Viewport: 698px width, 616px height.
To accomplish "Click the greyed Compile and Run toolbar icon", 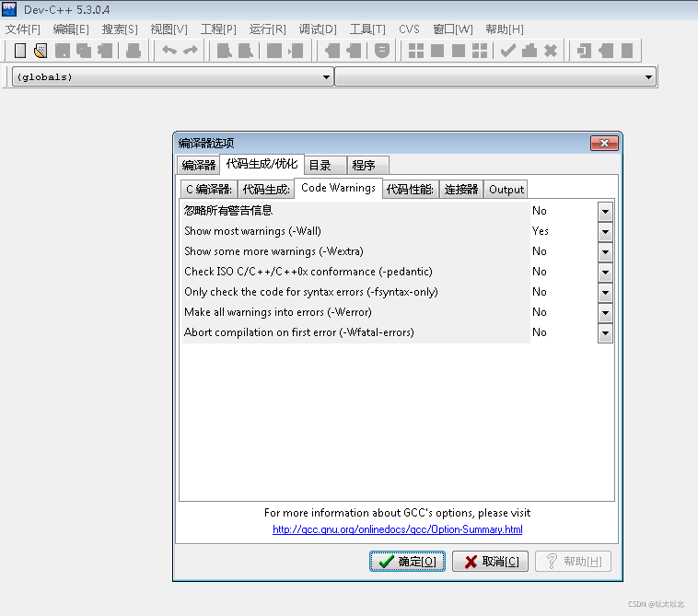I will (459, 51).
